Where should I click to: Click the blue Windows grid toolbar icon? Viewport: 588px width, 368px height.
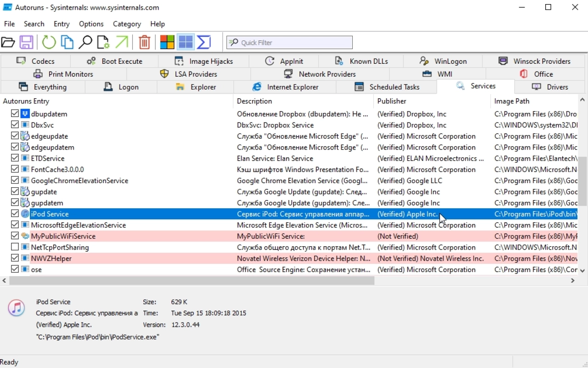186,42
